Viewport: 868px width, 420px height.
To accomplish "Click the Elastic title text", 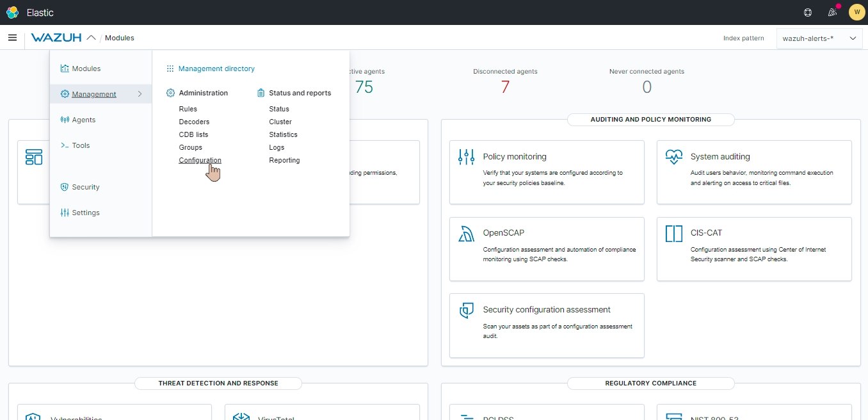I will 40,12.
